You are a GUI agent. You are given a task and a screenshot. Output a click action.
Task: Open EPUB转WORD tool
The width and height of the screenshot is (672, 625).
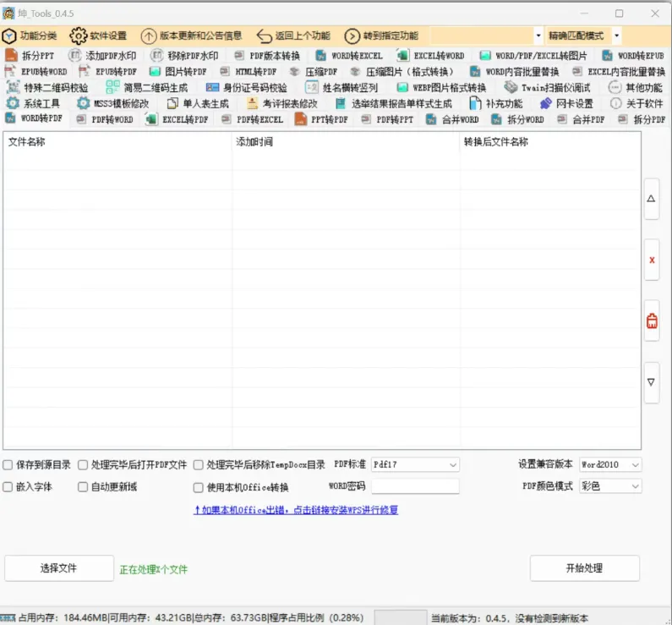coord(36,71)
